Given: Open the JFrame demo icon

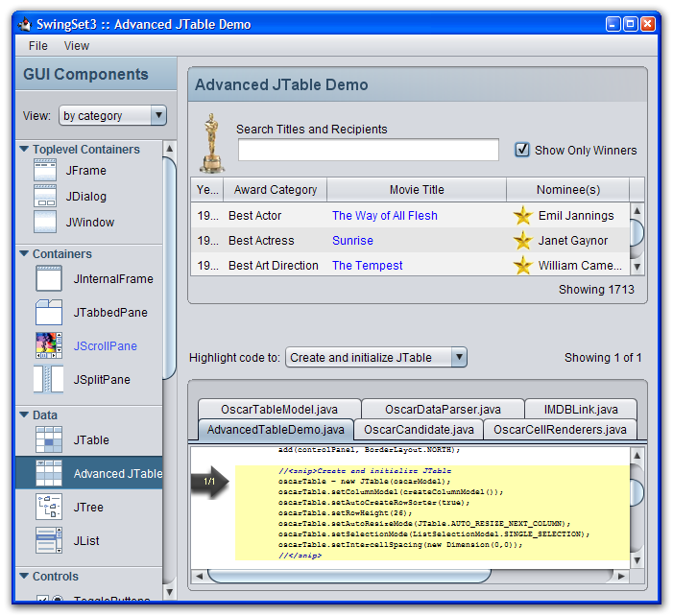Looking at the screenshot, I should coord(46,171).
